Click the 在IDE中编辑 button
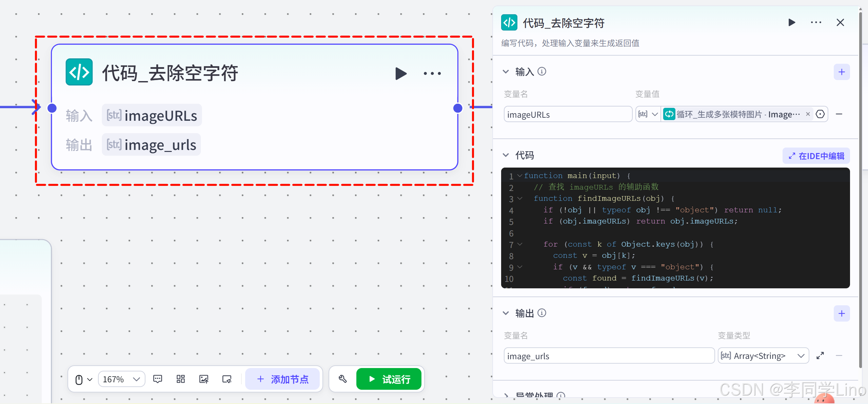 point(816,156)
